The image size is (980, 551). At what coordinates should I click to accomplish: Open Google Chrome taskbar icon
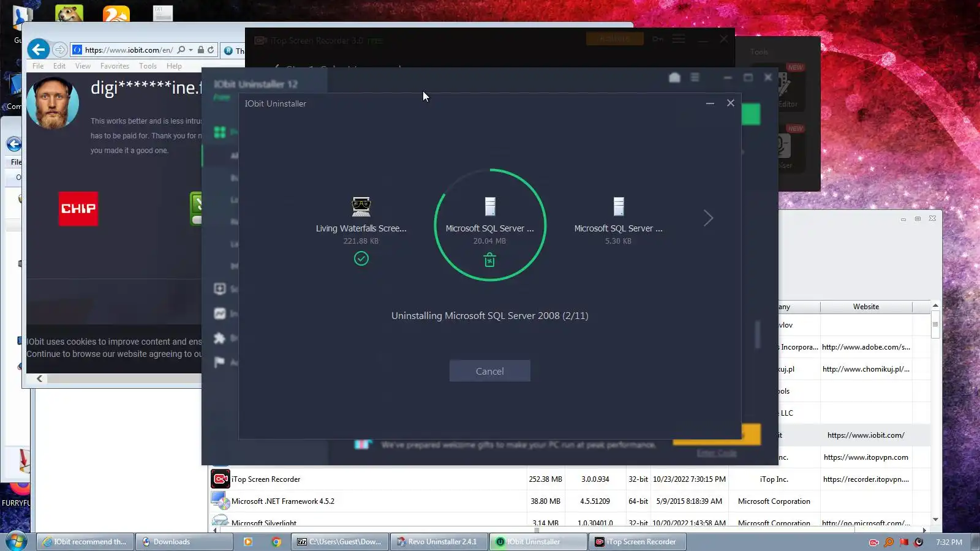pos(276,542)
